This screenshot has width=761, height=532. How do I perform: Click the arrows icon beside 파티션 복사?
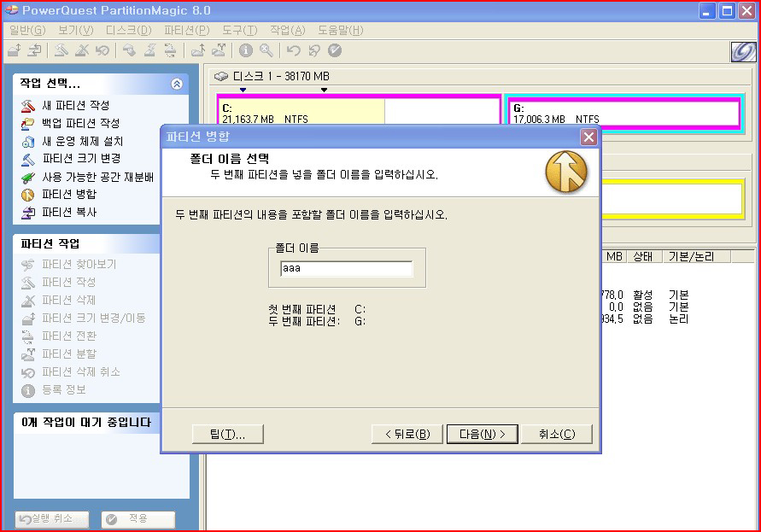28,213
